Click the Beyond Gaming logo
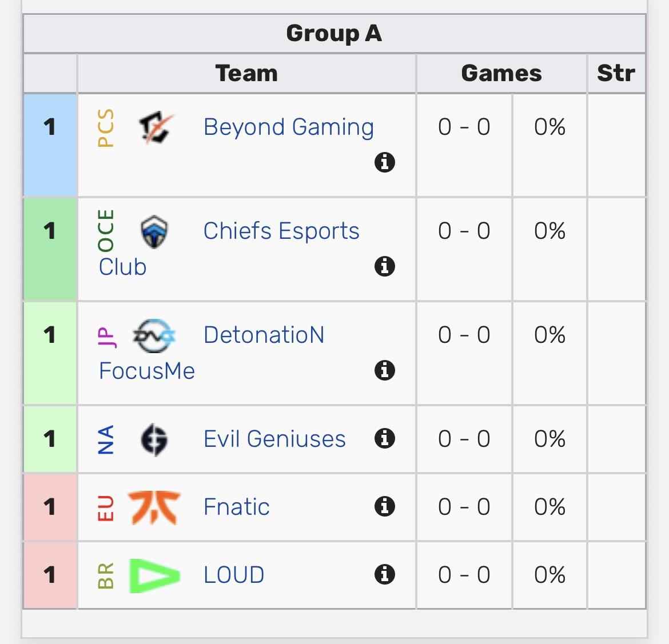Screen dimensions: 669x644 pos(156,127)
